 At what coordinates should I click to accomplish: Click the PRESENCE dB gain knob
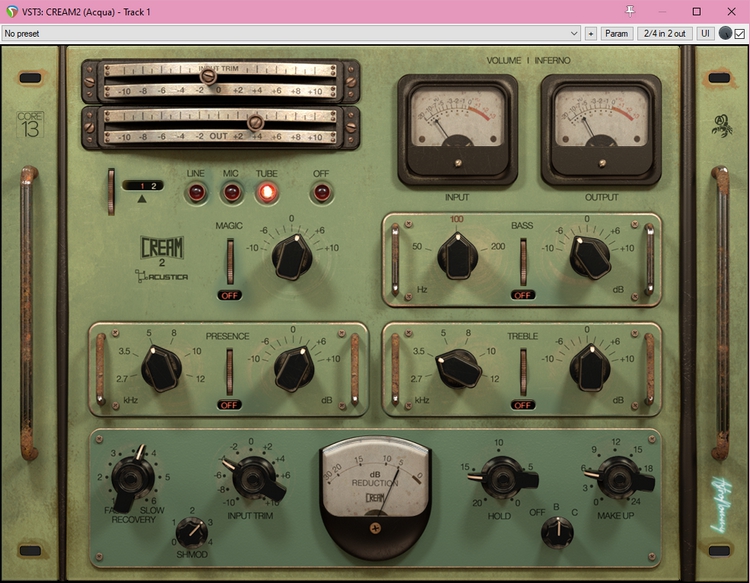tap(294, 369)
